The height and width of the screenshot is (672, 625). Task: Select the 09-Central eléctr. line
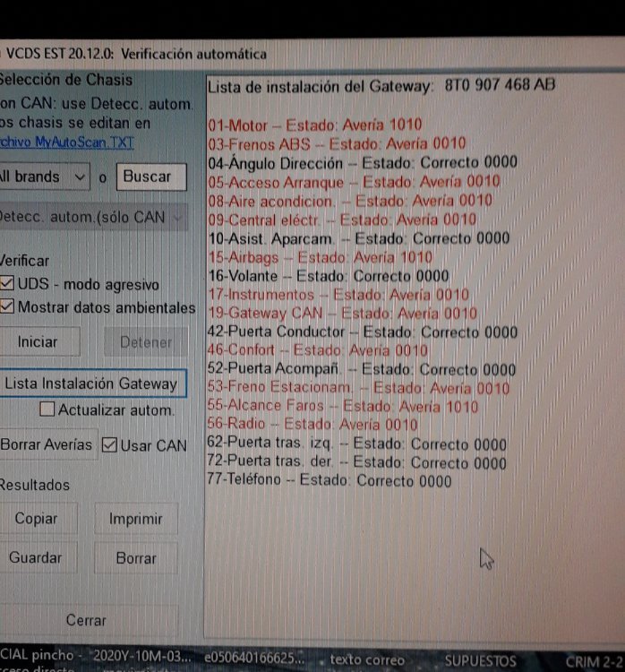342,220
